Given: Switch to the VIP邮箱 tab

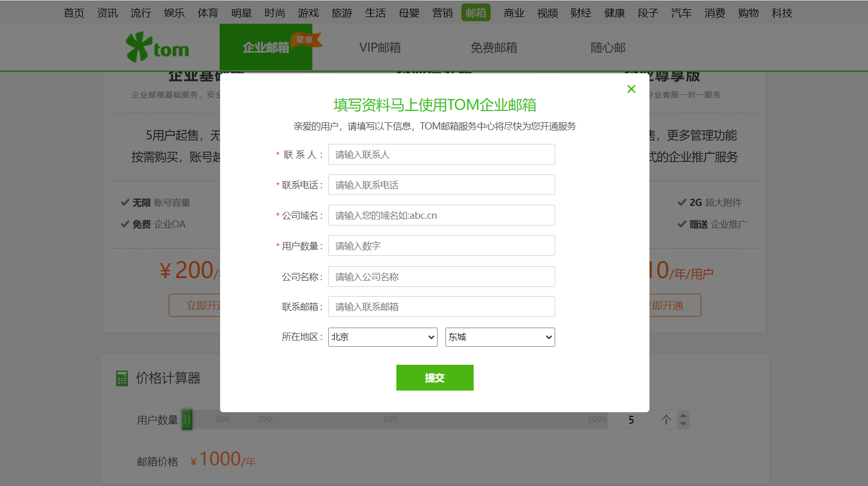Looking at the screenshot, I should [x=380, y=47].
